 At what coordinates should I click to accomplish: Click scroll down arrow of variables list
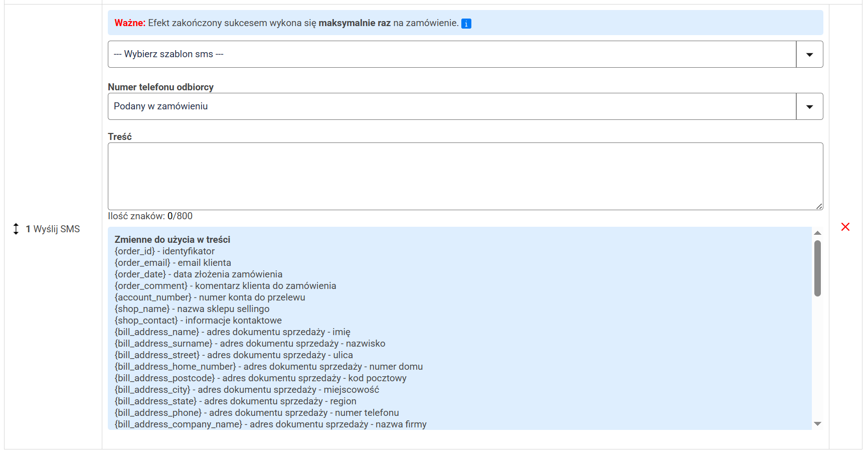[x=817, y=424]
